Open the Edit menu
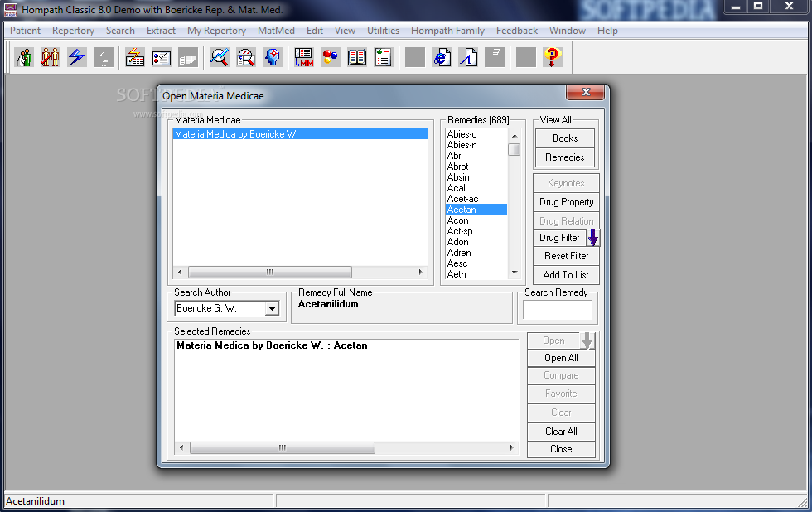The width and height of the screenshot is (812, 512). coord(314,31)
